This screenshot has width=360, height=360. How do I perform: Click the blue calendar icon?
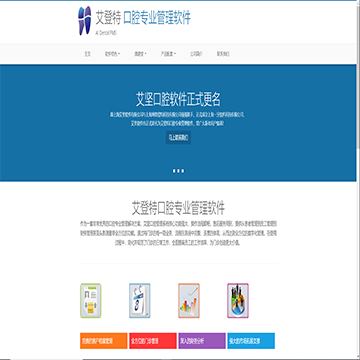[140, 301]
